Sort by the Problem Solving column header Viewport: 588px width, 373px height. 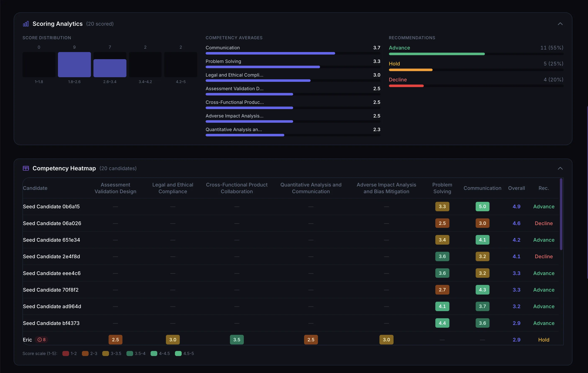click(x=442, y=188)
